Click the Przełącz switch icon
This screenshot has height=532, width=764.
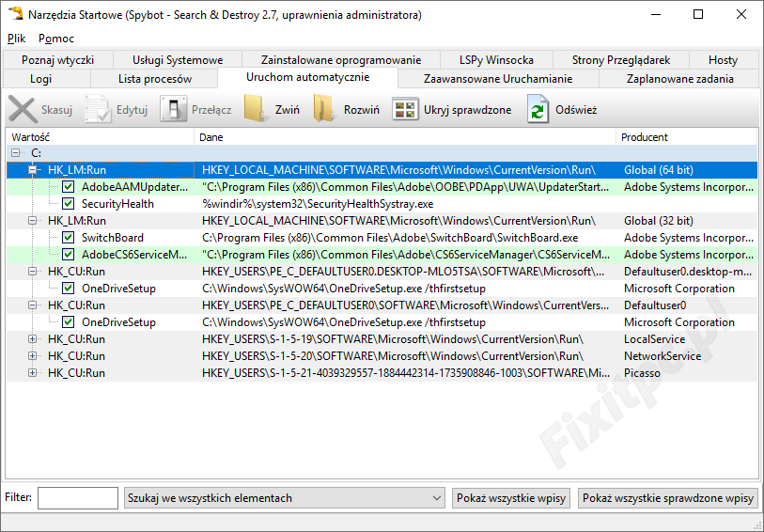tap(174, 110)
